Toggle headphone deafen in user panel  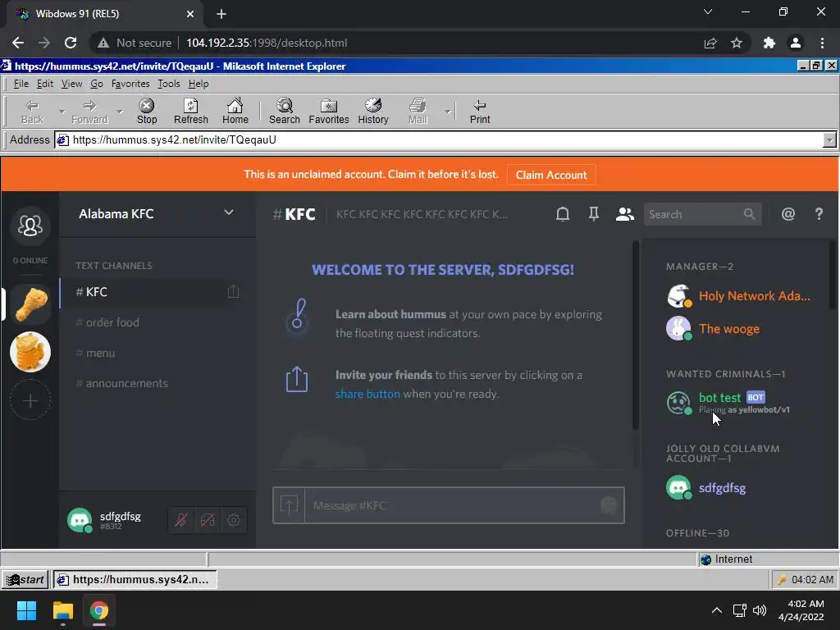208,520
